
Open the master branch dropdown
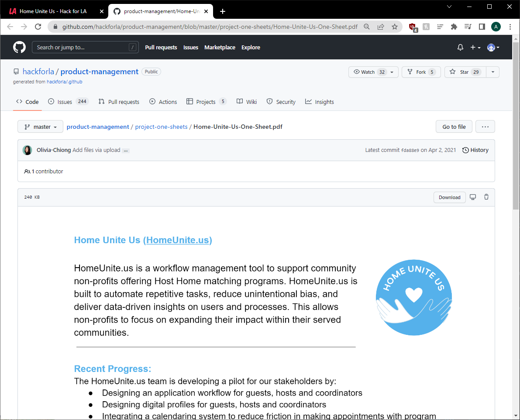click(x=41, y=127)
